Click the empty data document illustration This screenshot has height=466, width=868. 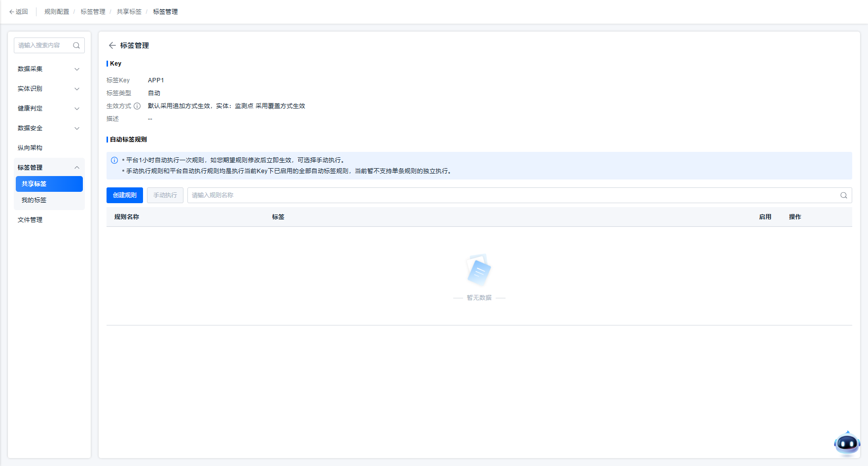(x=478, y=270)
